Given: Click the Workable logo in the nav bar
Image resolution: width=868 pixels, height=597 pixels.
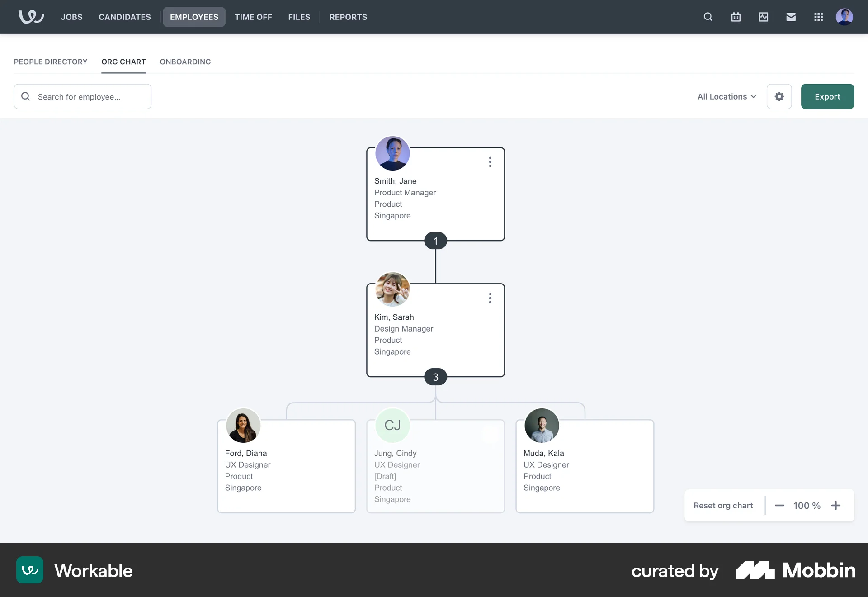Looking at the screenshot, I should pos(31,17).
